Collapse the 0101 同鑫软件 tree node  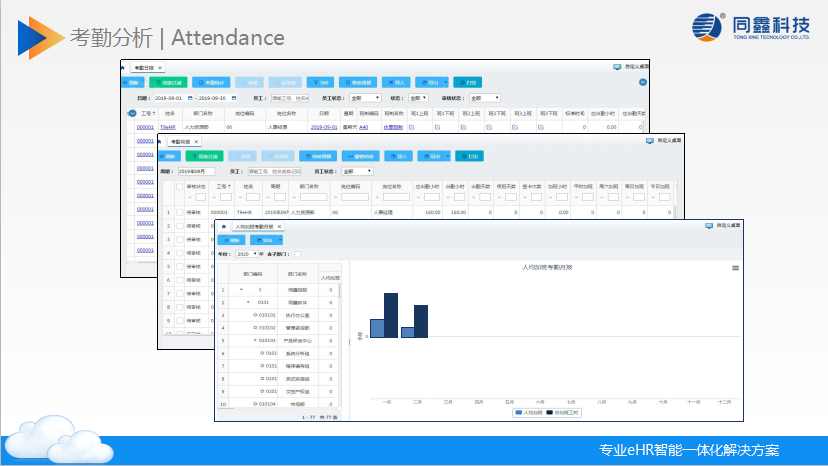[x=249, y=301]
